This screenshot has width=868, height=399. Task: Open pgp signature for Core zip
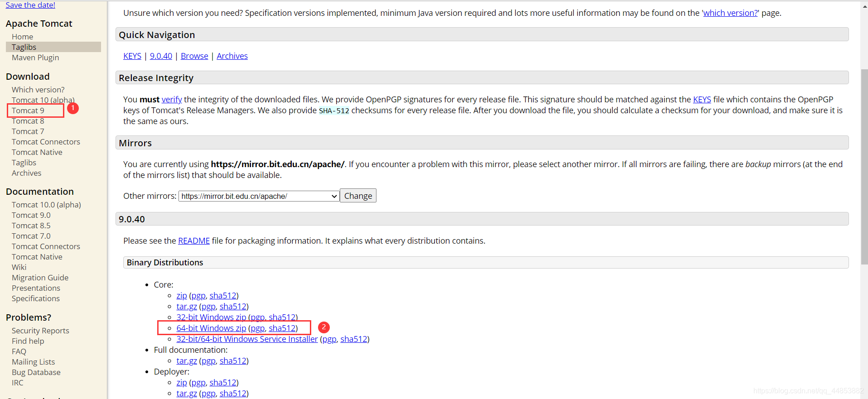[x=198, y=296]
